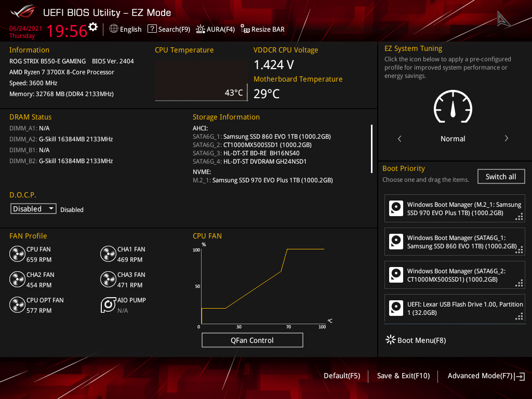Viewport: 532px width, 399px height.
Task: Click 'AMD Ryzen 7 3700X 8-Core Processor' text
Action: click(62, 72)
